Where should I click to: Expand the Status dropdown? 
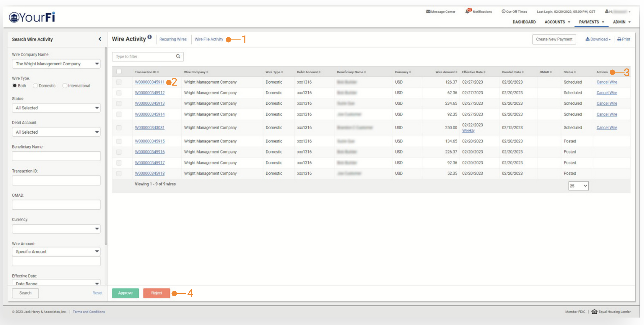click(56, 108)
